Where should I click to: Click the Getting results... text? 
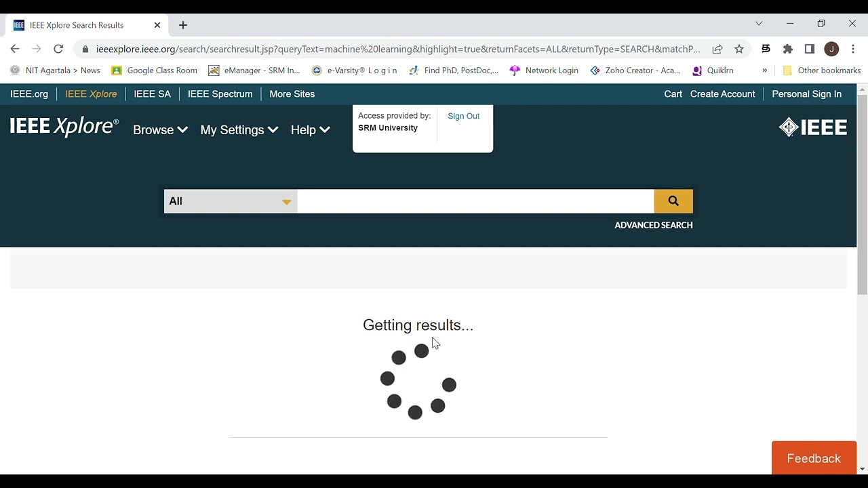[418, 325]
